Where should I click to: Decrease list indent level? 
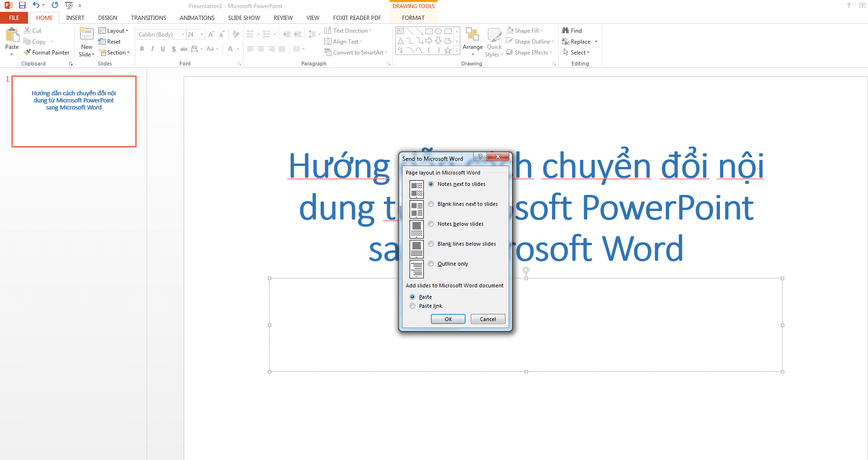(x=287, y=34)
